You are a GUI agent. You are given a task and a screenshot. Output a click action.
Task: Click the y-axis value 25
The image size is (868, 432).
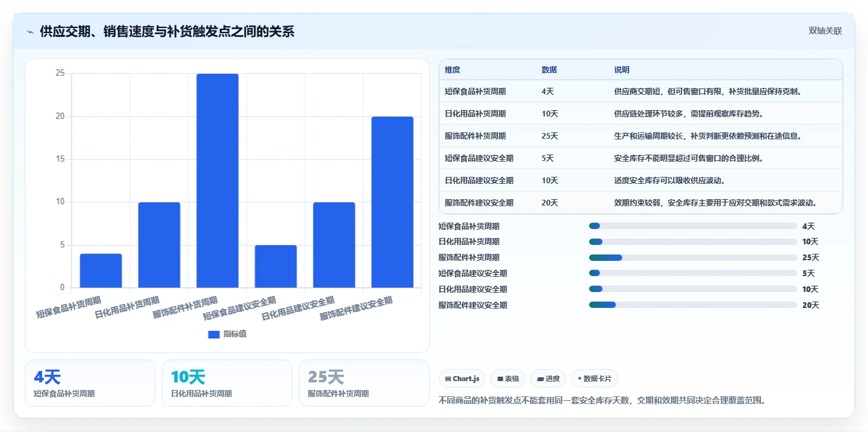click(60, 73)
